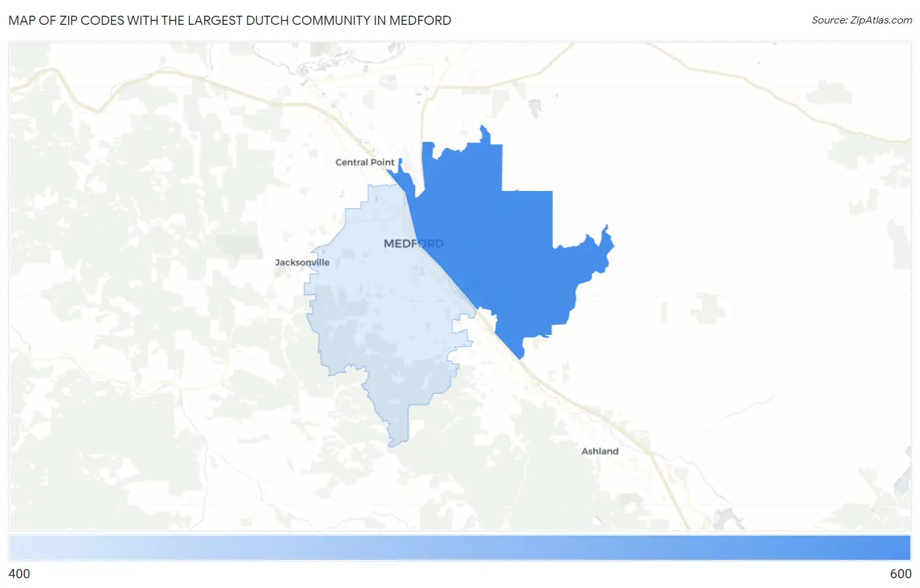Click the Central Point map label
Image resolution: width=920 pixels, height=588 pixels.
365,162
